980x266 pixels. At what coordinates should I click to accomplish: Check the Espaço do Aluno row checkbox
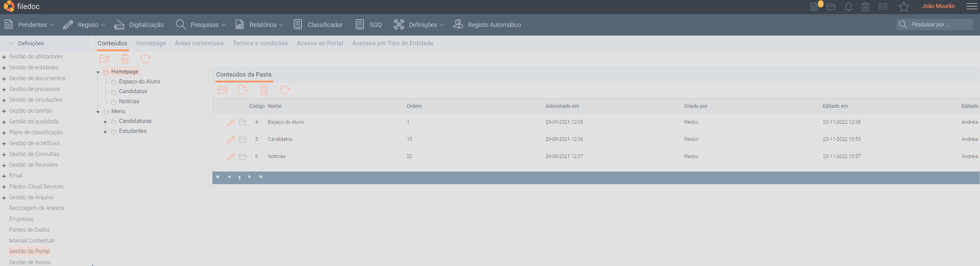click(218, 122)
